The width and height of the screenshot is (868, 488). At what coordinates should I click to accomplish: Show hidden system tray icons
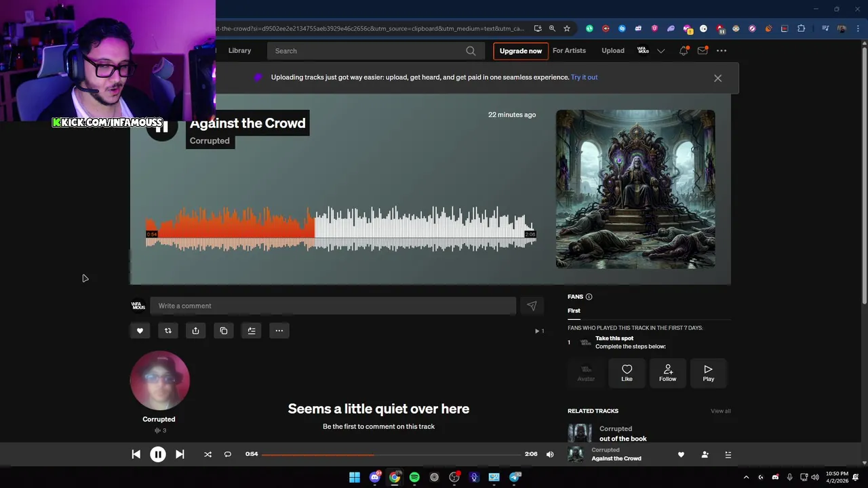[746, 477]
